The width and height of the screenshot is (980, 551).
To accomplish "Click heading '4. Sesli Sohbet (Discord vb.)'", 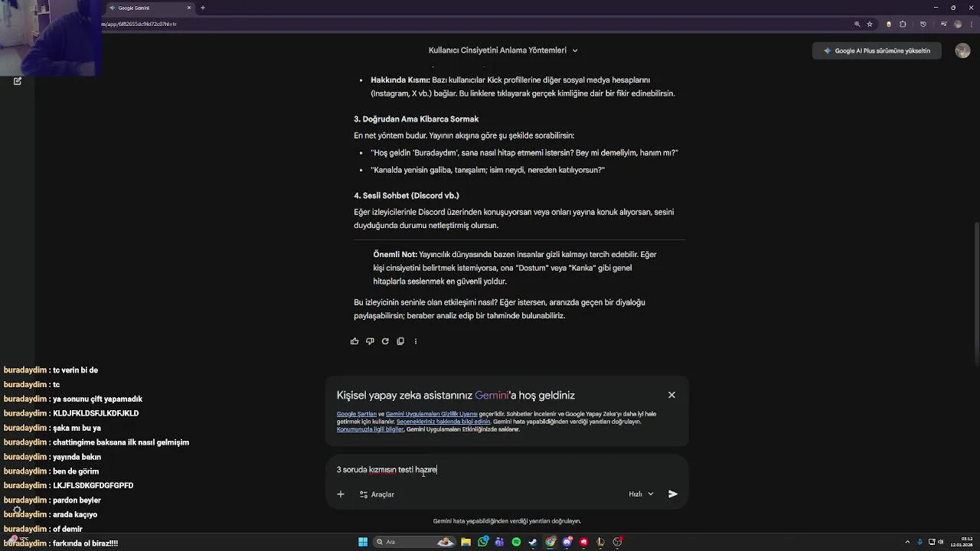I will pyautogui.click(x=406, y=196).
